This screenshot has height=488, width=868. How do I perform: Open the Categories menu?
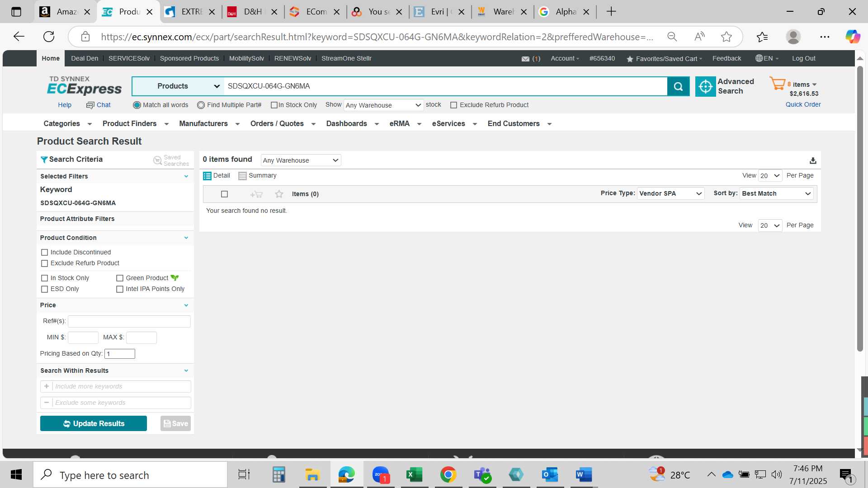67,124
